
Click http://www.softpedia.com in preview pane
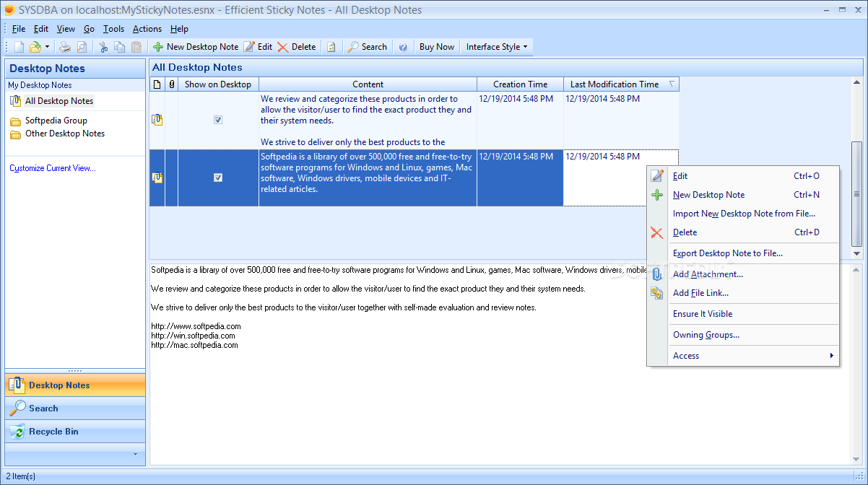[196, 326]
